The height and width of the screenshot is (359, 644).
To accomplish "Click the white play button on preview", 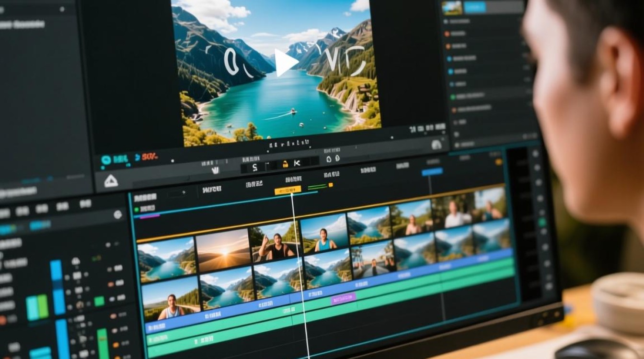I will (286, 63).
